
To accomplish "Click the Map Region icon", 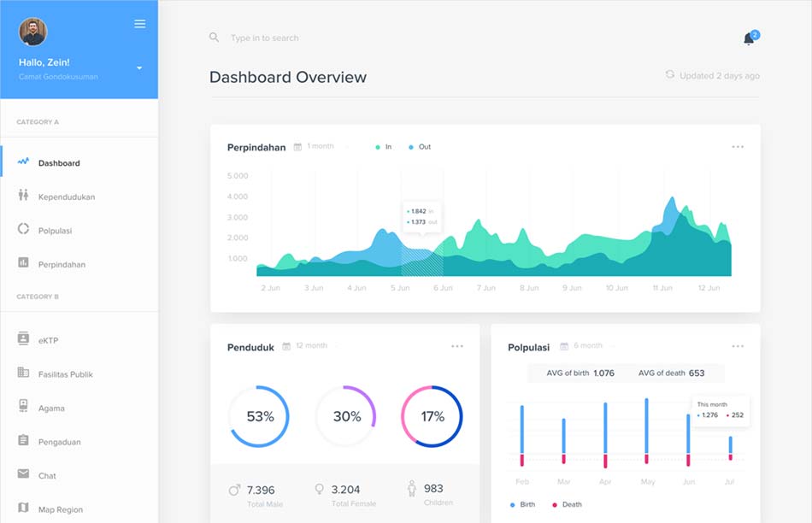I will tap(23, 508).
